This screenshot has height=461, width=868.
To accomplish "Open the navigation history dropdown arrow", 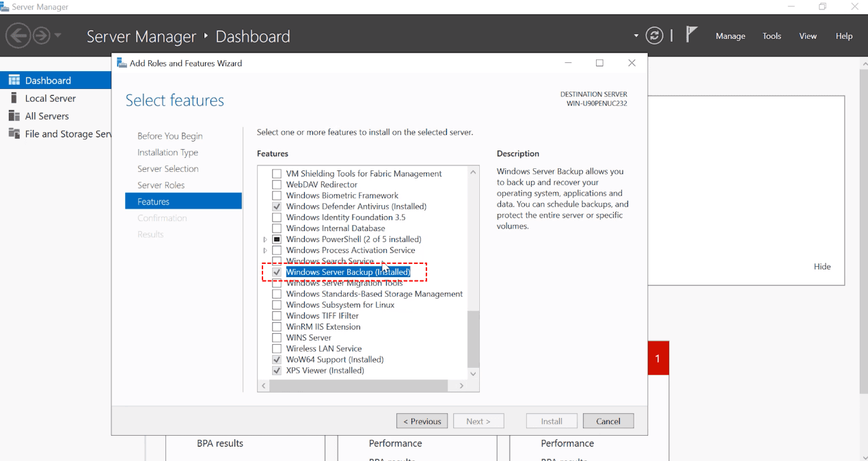I will pyautogui.click(x=57, y=36).
